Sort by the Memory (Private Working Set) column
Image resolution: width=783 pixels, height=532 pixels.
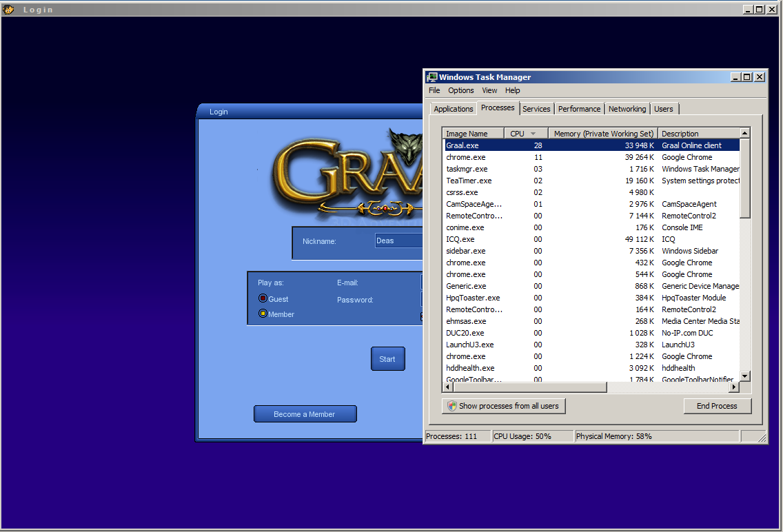click(x=603, y=134)
